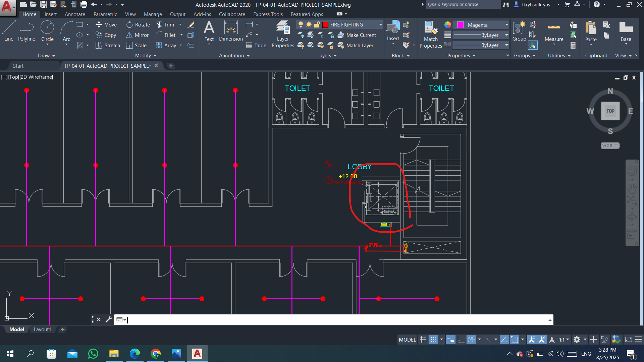Click the red FIRE FIGHTING layer color swatch

pyautogui.click(x=325, y=24)
